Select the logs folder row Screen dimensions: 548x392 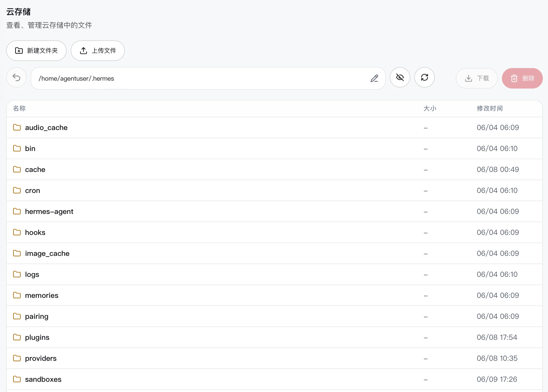(275, 274)
